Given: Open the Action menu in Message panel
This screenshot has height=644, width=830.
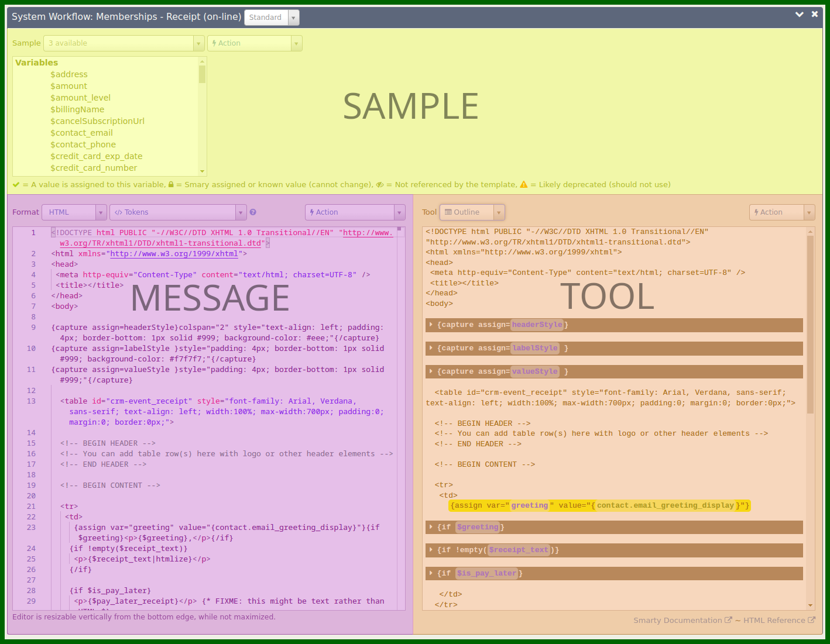Looking at the screenshot, I should (x=355, y=212).
